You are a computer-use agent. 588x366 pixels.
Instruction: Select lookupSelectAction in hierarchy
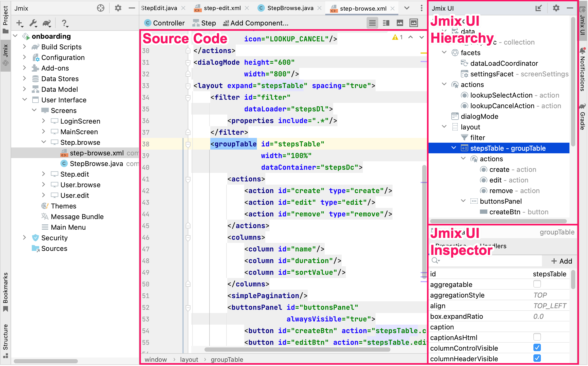[510, 95]
